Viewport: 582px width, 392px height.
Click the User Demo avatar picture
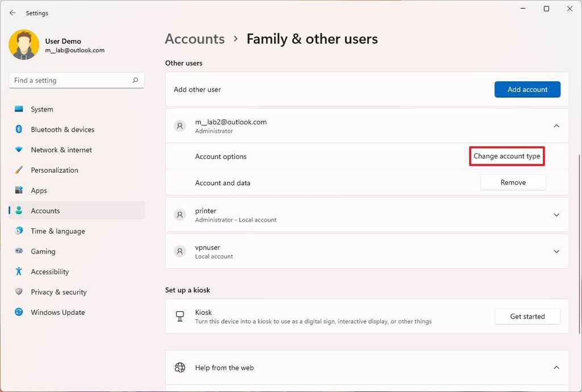[x=23, y=44]
